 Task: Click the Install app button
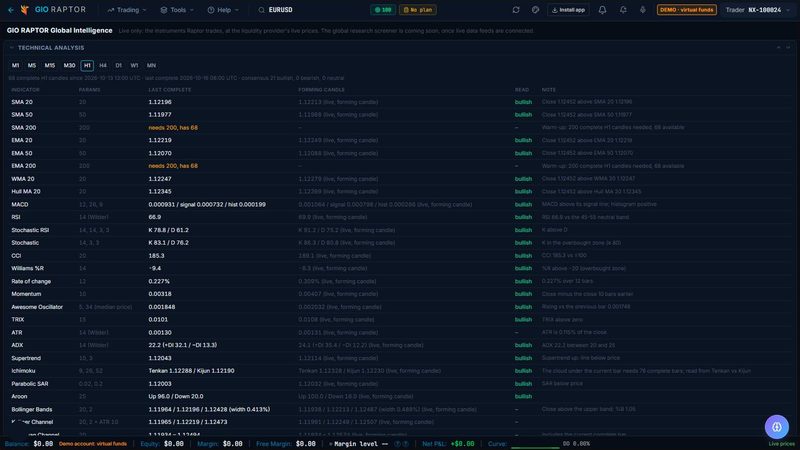tap(568, 10)
